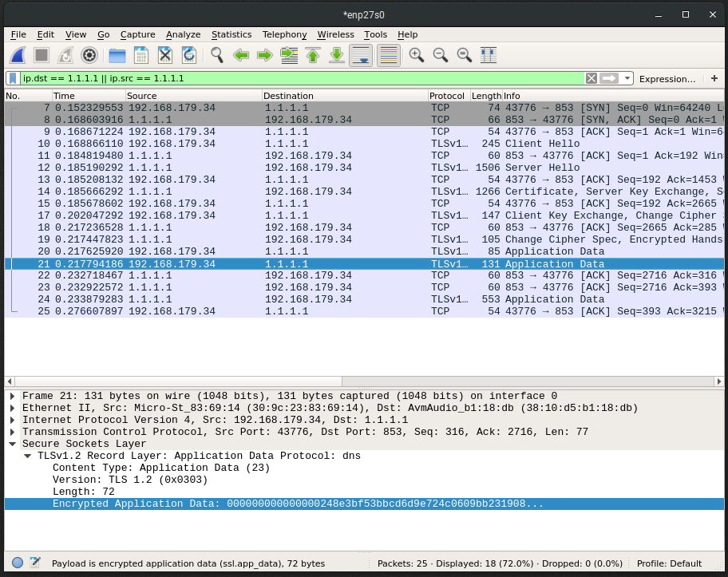Expand Transmission Control Protocol section
Image resolution: width=728 pixels, height=577 pixels.
pos(13,433)
